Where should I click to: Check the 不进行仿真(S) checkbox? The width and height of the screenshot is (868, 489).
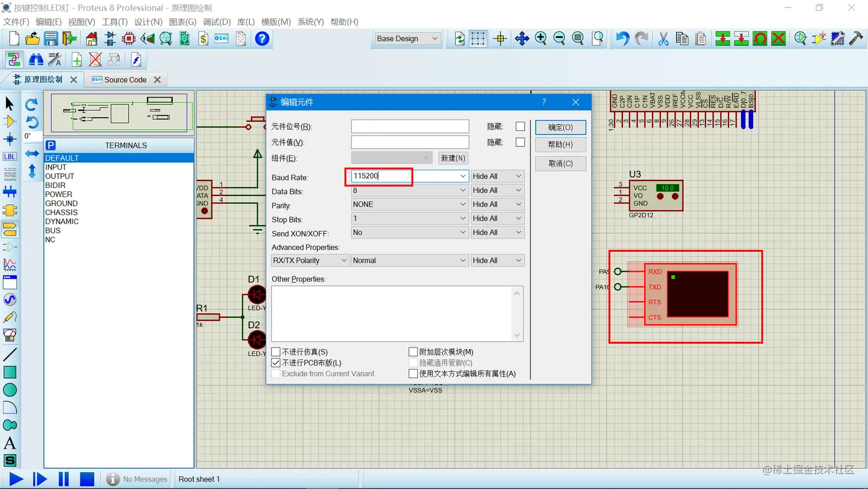[276, 352]
